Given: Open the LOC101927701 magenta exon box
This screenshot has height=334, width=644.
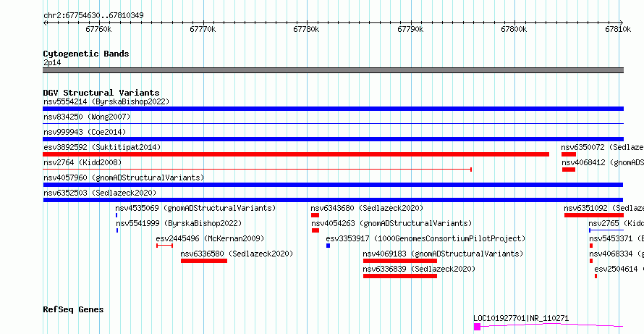Looking at the screenshot, I should pos(478,327).
